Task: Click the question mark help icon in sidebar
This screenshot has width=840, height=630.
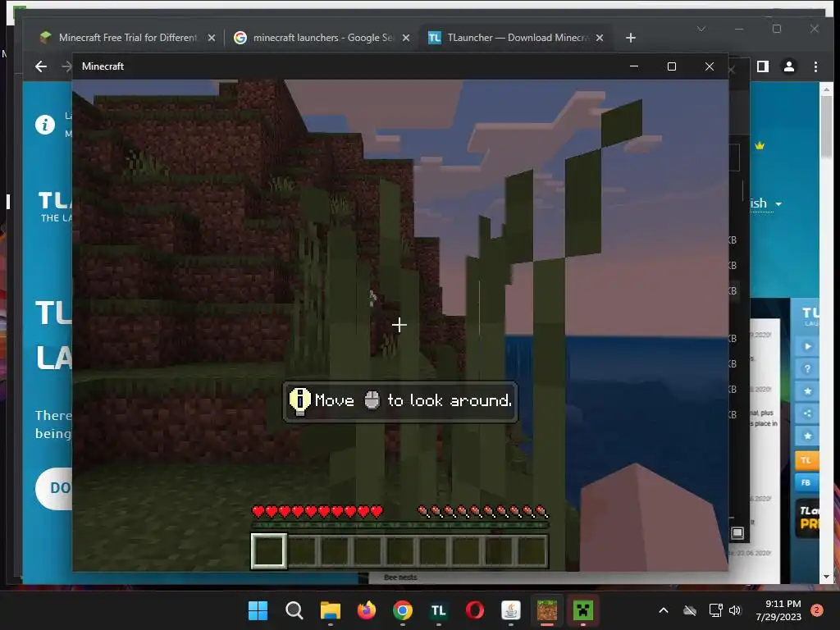Action: [808, 369]
